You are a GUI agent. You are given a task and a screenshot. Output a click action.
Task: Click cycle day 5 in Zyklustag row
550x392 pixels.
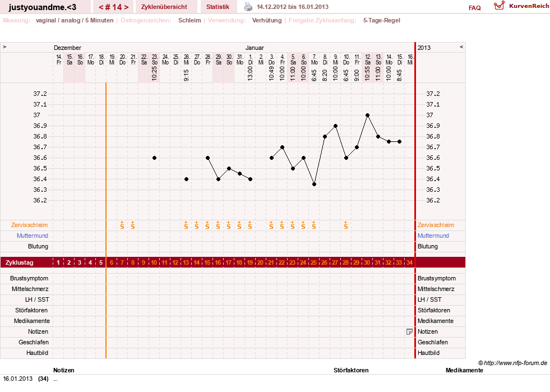point(101,262)
